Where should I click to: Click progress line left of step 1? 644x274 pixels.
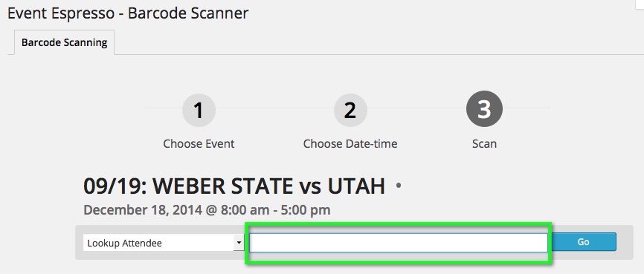(163, 108)
